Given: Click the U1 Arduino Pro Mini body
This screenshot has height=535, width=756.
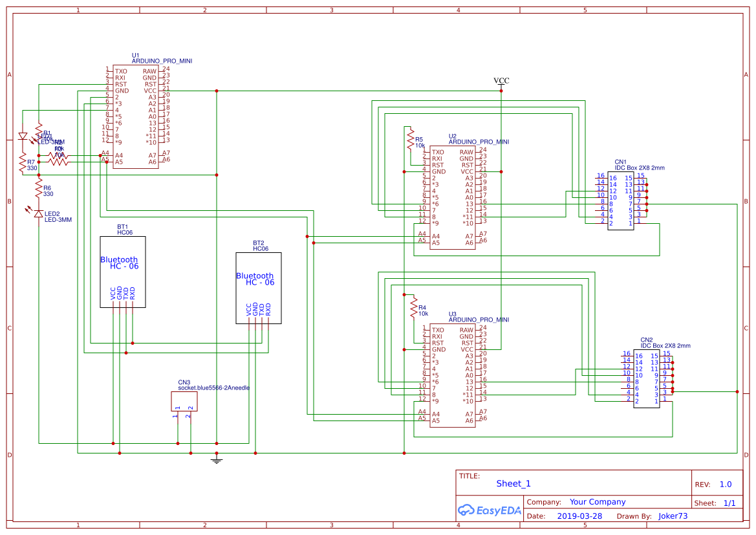Looking at the screenshot, I should (x=136, y=116).
